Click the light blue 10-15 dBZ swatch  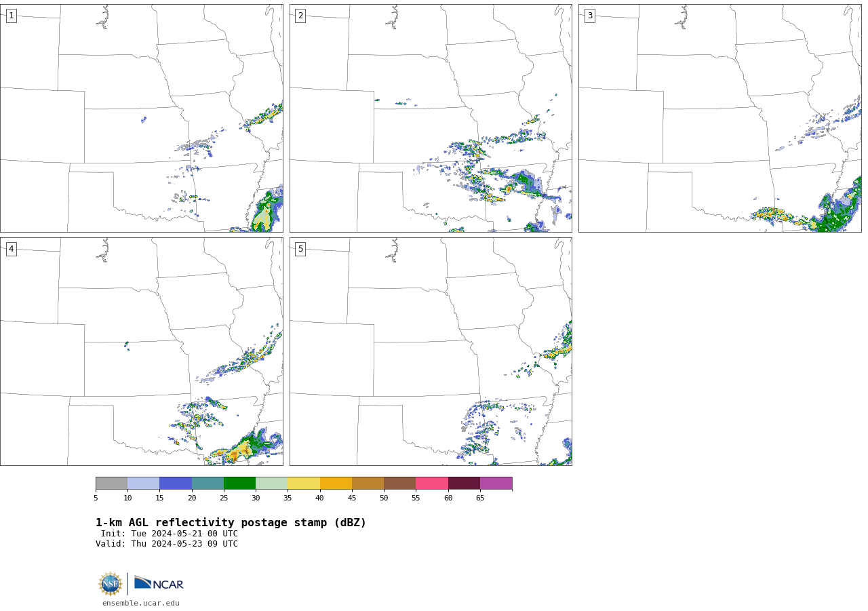[x=143, y=483]
